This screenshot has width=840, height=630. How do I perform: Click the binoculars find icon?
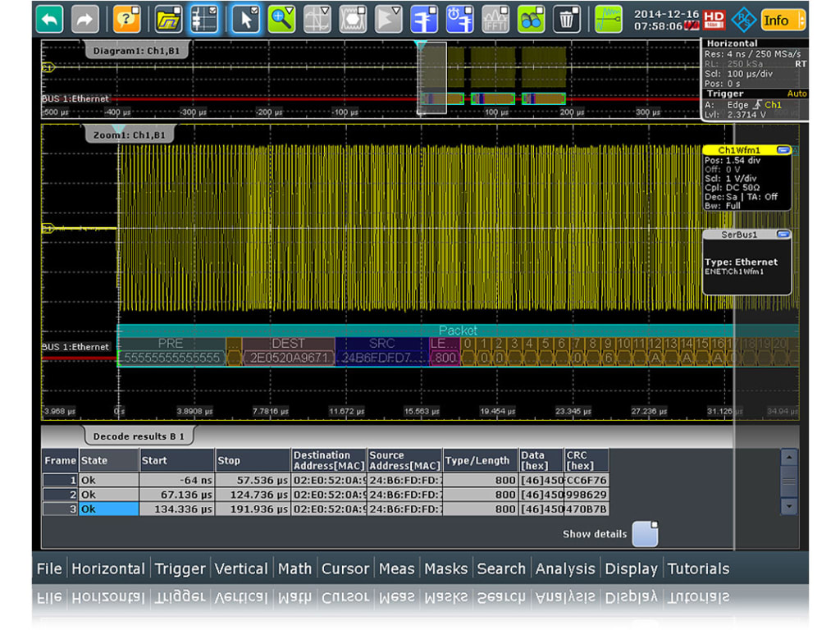[x=531, y=20]
